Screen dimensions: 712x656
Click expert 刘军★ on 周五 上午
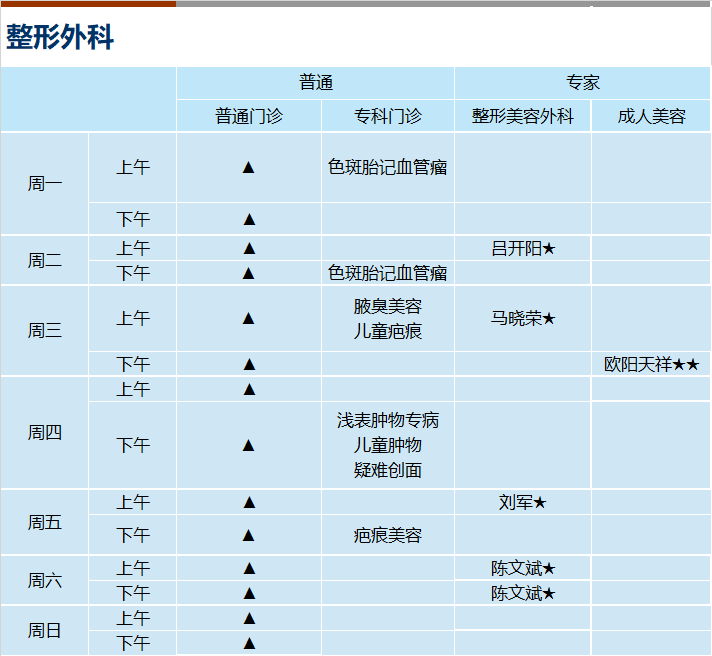(x=523, y=503)
